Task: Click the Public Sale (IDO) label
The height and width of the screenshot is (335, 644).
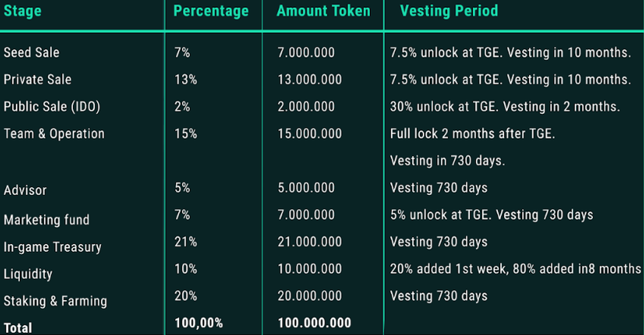Action: pos(52,106)
